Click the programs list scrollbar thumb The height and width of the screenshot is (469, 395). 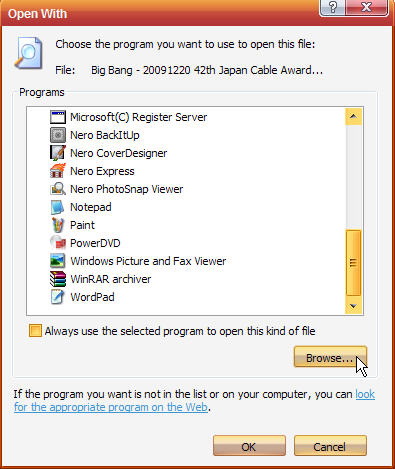coord(354,263)
